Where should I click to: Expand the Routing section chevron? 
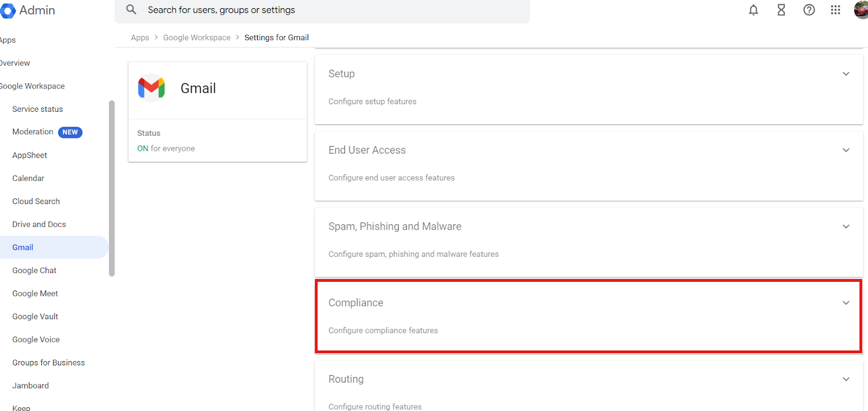tap(846, 379)
